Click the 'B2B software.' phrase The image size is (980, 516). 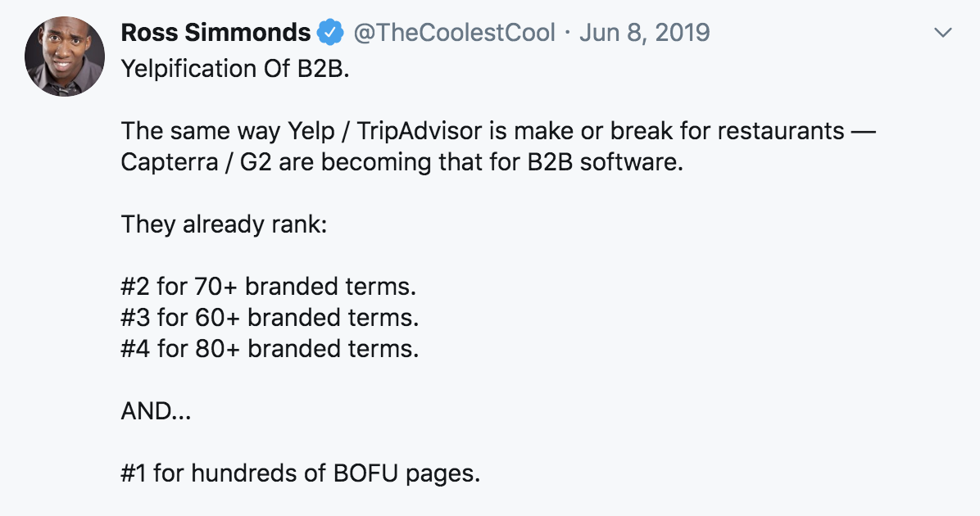(605, 162)
